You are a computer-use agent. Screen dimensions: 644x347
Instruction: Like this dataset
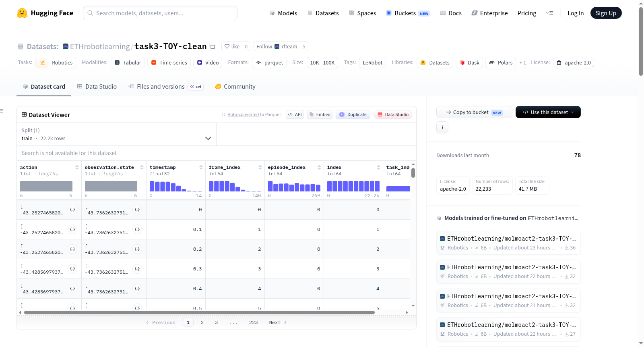coord(232,46)
